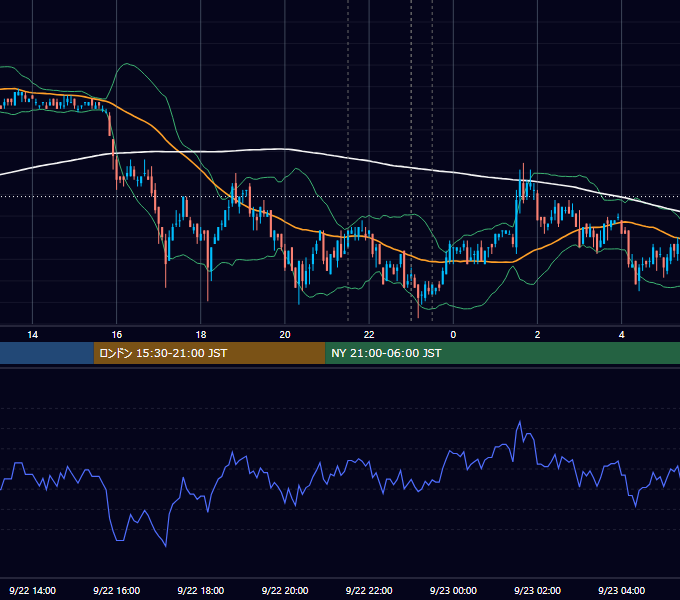Select the 22 hour axis label

click(x=369, y=335)
